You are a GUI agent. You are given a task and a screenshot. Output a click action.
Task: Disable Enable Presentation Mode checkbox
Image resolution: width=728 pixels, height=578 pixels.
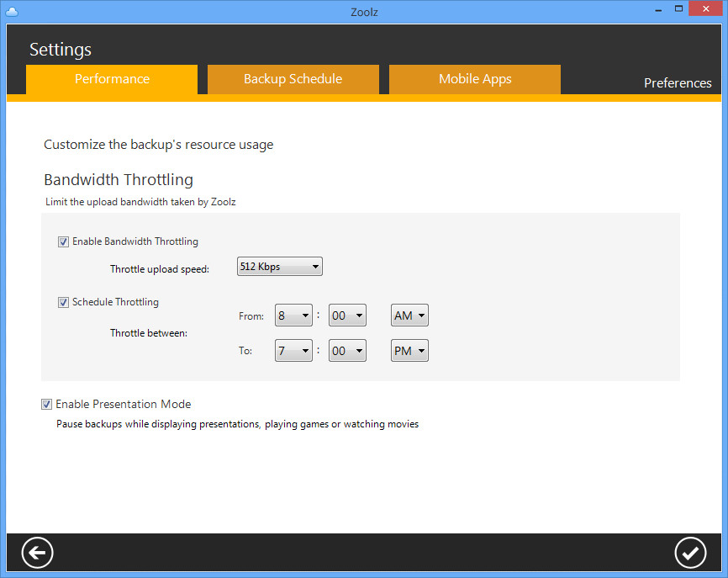point(46,404)
